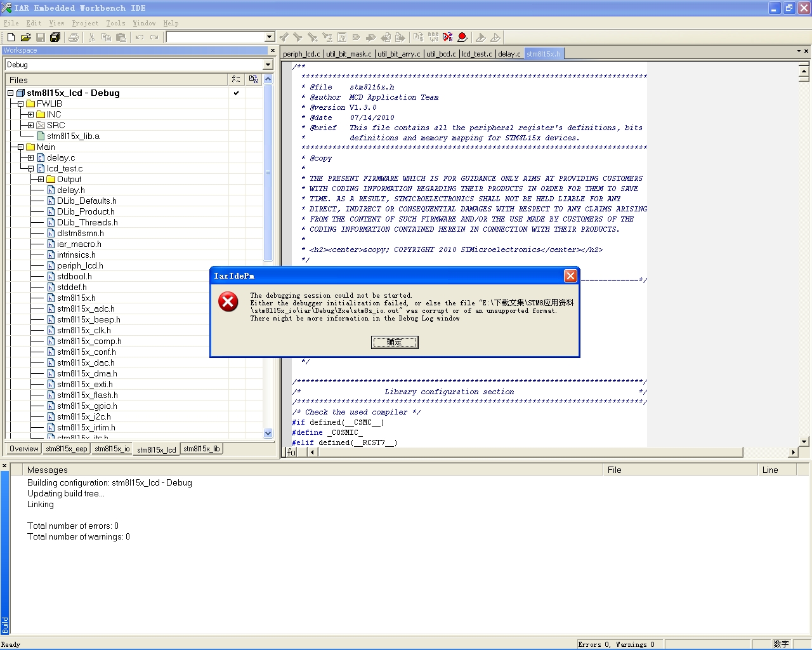Expand the delay.c tree node
This screenshot has width=812, height=650.
[x=30, y=157]
